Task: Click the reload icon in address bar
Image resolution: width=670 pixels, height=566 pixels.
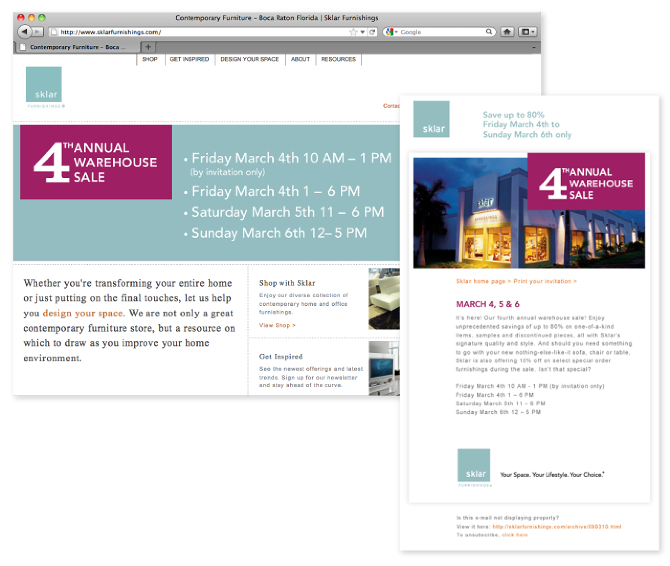Action: coord(372,32)
